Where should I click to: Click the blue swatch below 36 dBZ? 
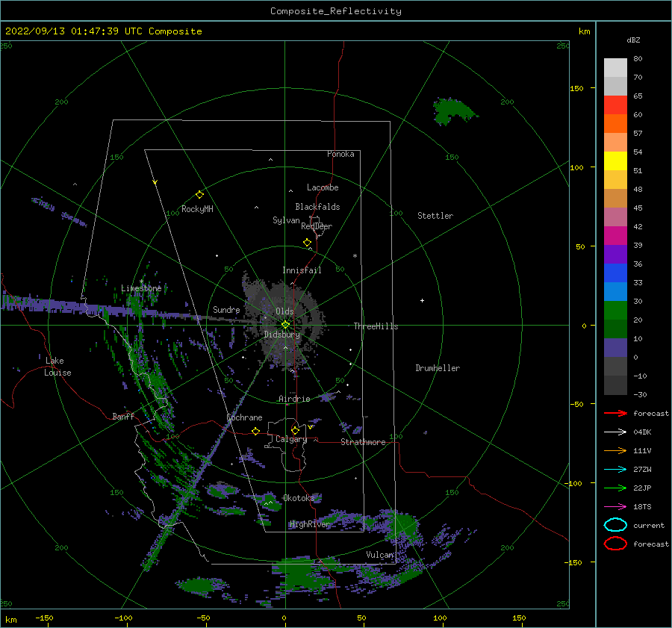click(x=615, y=273)
